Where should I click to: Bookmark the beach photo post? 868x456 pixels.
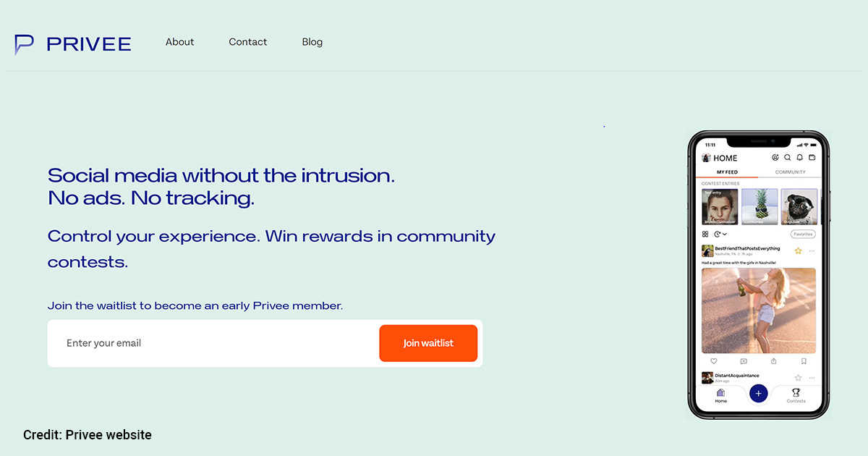coord(804,361)
